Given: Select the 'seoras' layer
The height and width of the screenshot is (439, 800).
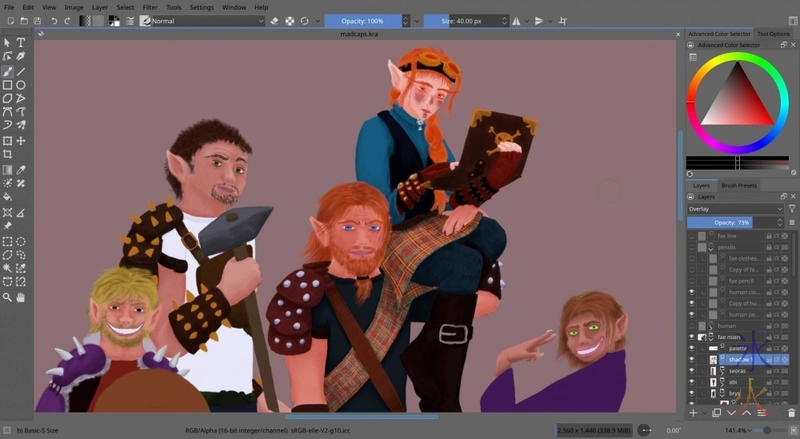Looking at the screenshot, I should click(x=738, y=370).
